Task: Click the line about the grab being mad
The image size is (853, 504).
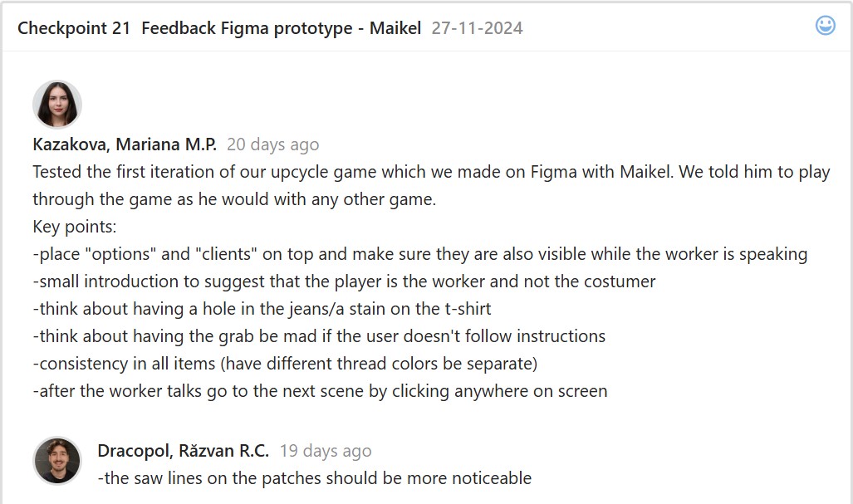Action: (x=319, y=336)
